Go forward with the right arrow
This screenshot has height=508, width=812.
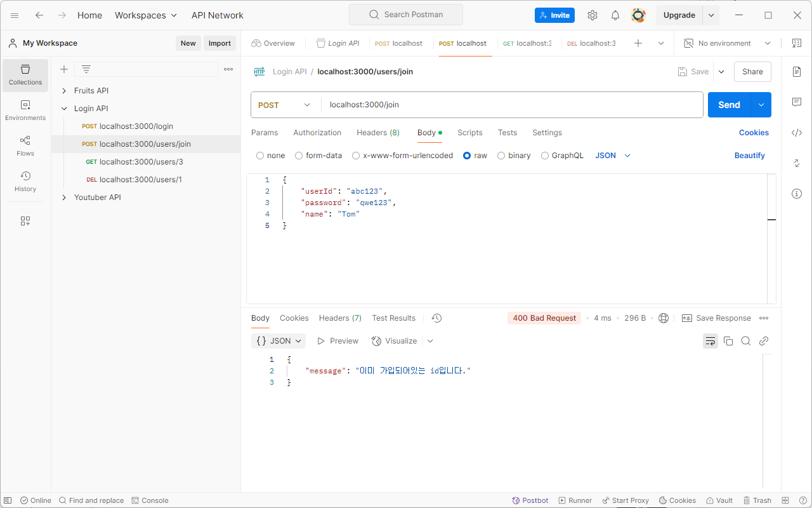coord(62,15)
